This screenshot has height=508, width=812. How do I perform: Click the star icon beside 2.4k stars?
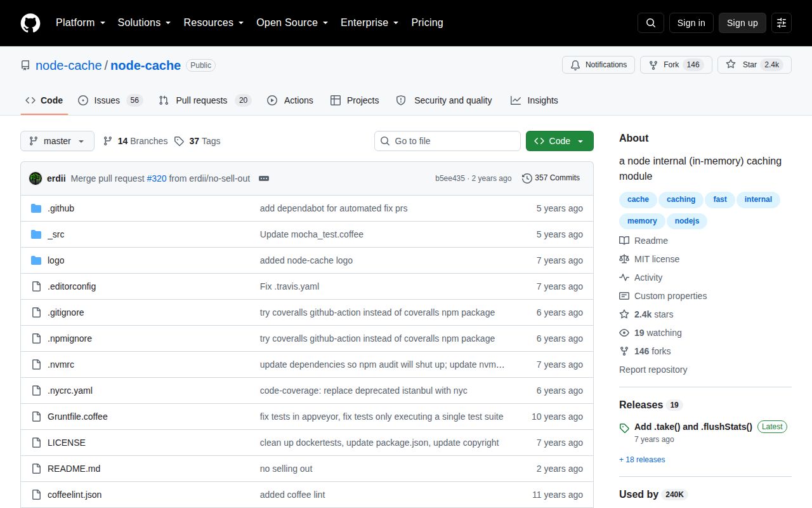point(624,314)
